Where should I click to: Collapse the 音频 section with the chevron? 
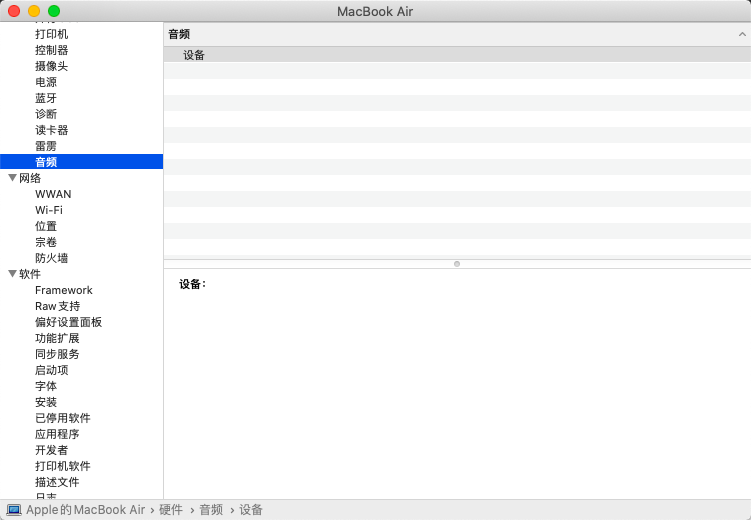pyautogui.click(x=742, y=34)
